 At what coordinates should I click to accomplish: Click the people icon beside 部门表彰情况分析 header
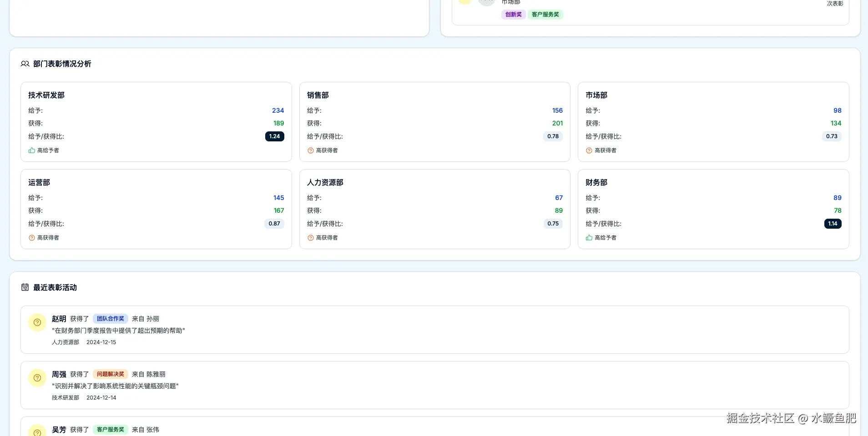pos(25,64)
